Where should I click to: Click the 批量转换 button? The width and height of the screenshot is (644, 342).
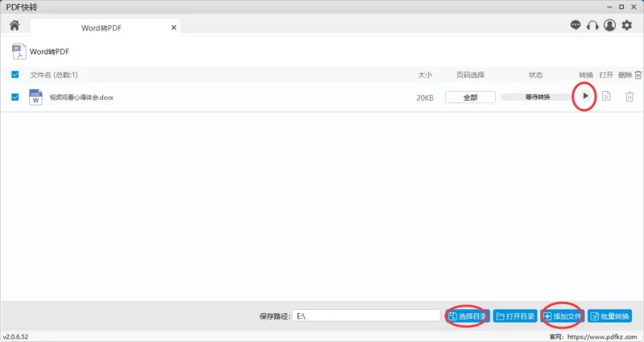point(610,316)
